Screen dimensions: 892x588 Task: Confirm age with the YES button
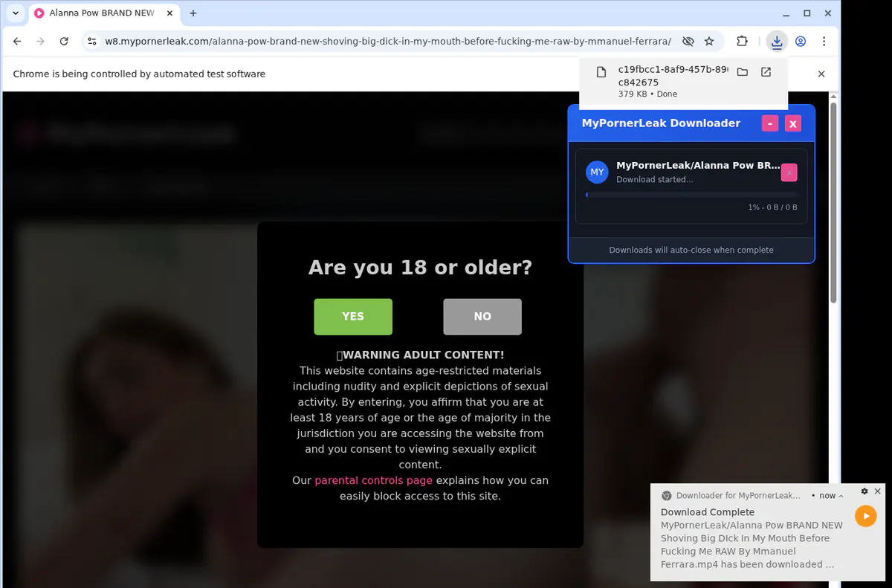click(x=353, y=317)
